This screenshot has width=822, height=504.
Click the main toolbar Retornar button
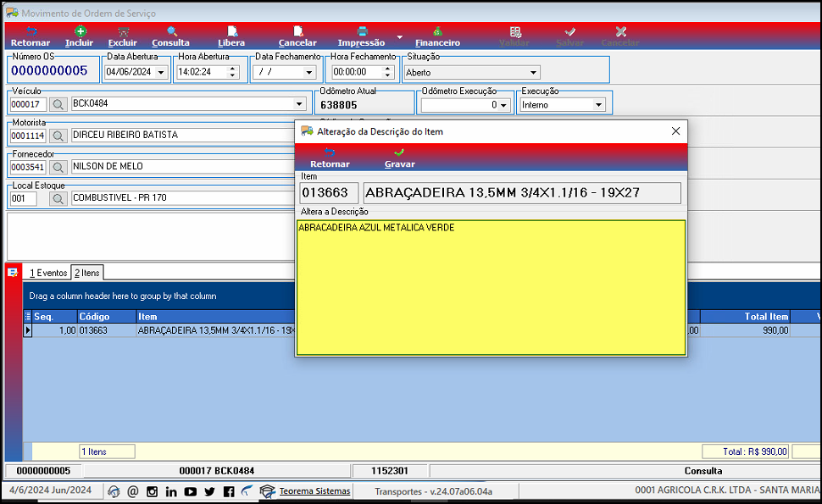click(x=31, y=36)
